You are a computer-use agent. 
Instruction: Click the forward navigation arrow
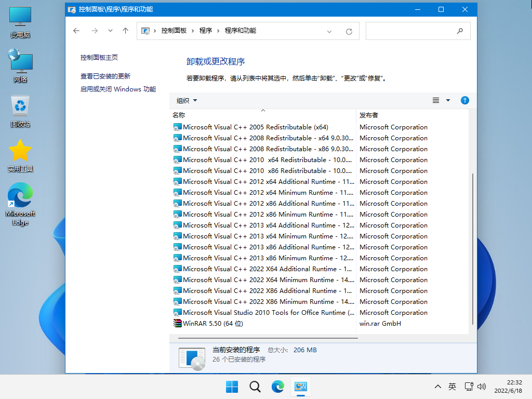(95, 31)
